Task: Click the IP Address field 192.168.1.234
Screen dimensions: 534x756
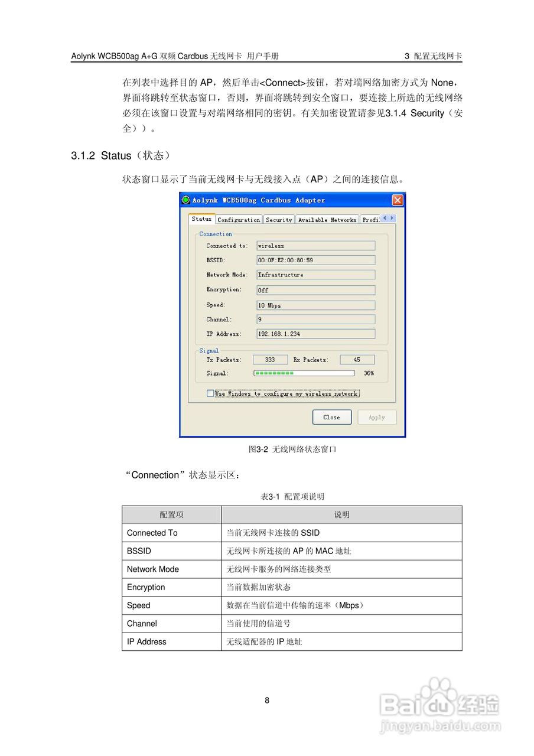Action: click(x=315, y=334)
